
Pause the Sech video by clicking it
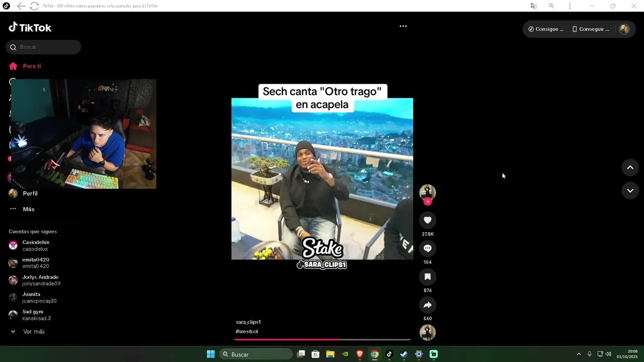322,178
